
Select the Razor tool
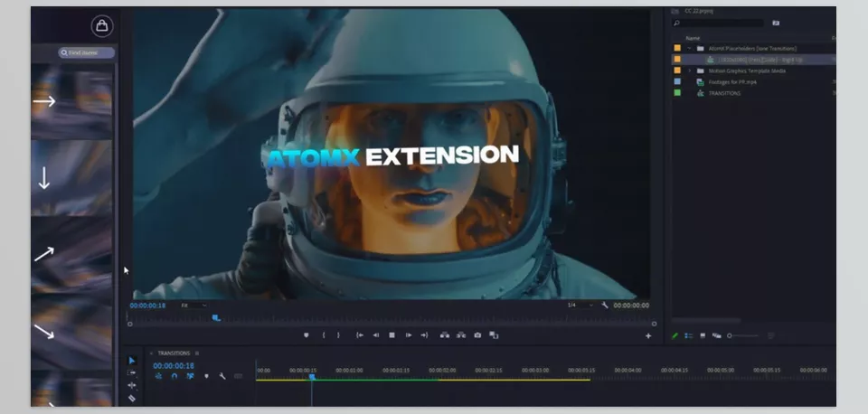(x=132, y=398)
